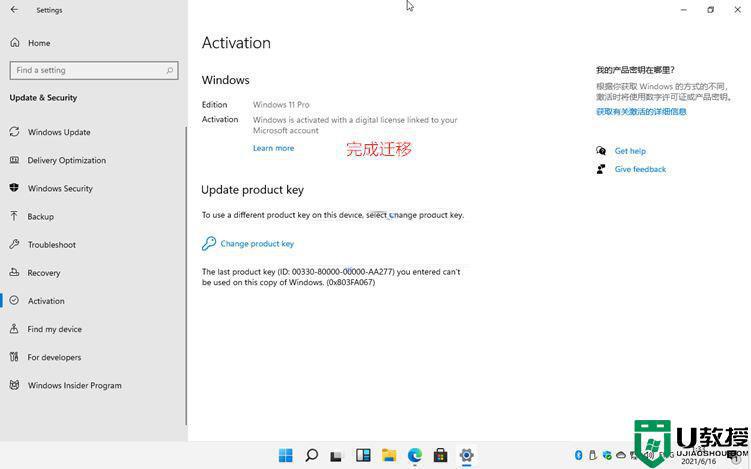Screen dimensions: 751x469
Task: Open Widgets panel on taskbar
Action: (x=363, y=455)
